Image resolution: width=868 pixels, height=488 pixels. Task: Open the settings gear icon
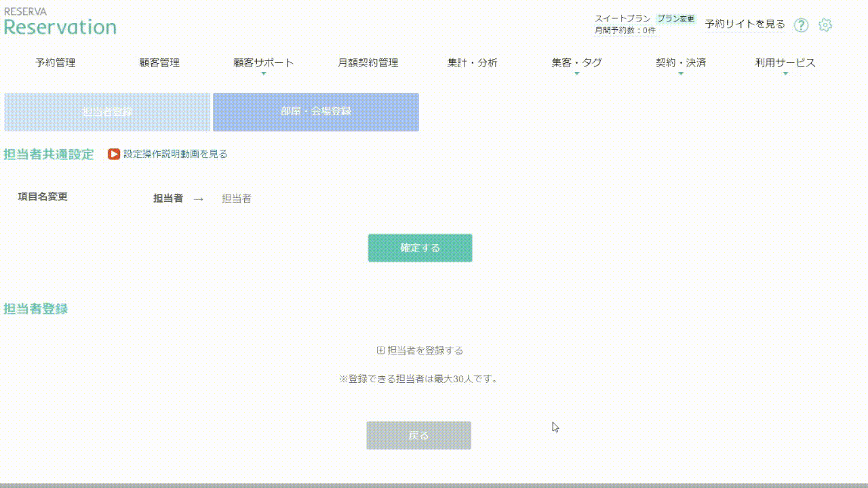coord(825,25)
